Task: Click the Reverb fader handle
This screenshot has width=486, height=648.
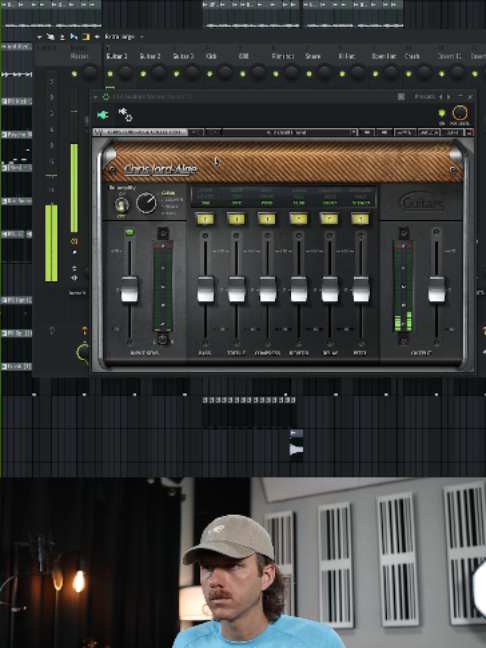Action: tap(298, 289)
